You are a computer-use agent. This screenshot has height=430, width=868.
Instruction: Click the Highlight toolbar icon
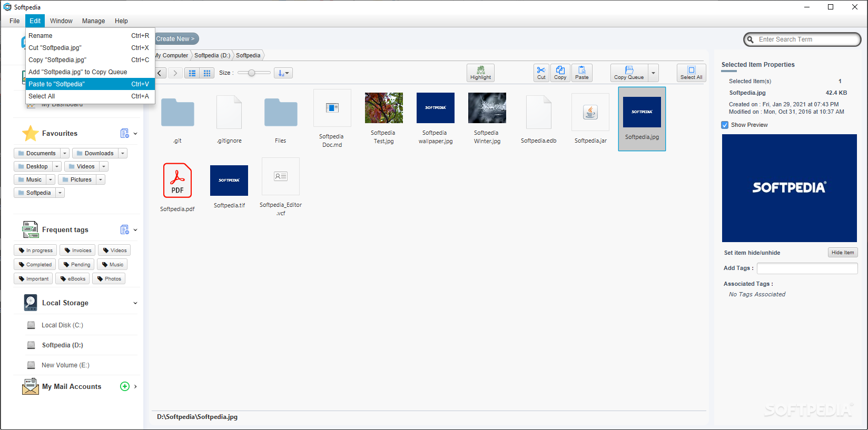point(480,73)
